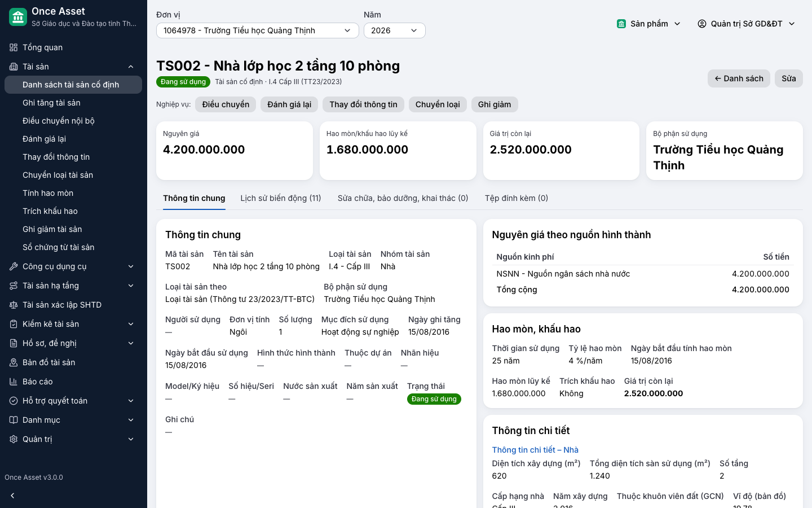Screen dimensions: 812x508
Task: Expand the Công cụ dụng cụ chevron
Action: click(131, 266)
